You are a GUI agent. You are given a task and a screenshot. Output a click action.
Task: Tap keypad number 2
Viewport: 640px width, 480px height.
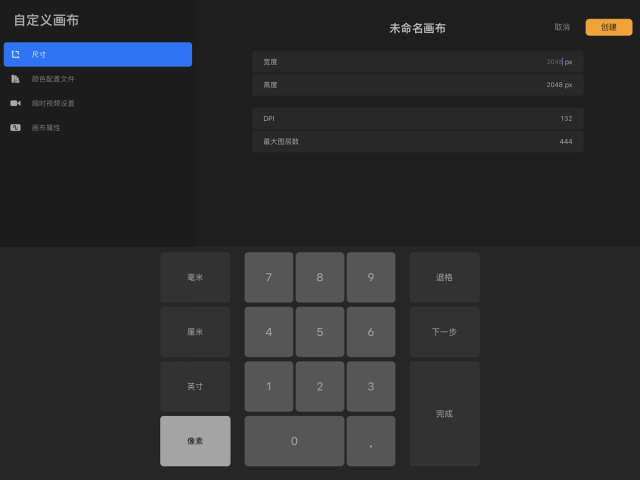click(x=320, y=386)
